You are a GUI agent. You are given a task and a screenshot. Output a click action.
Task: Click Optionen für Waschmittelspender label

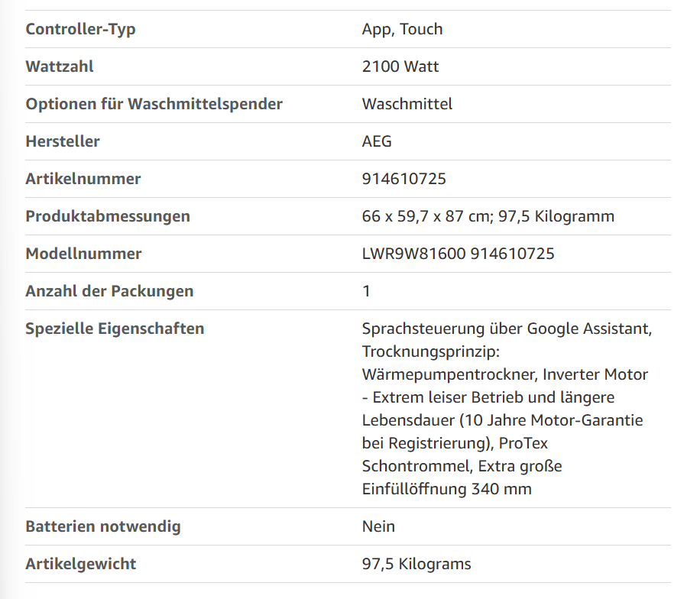[154, 104]
